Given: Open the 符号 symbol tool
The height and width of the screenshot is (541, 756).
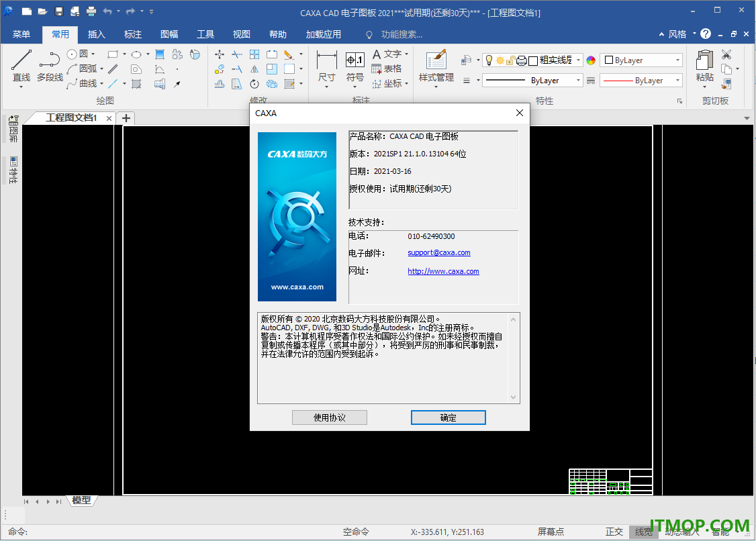Looking at the screenshot, I should click(x=355, y=68).
